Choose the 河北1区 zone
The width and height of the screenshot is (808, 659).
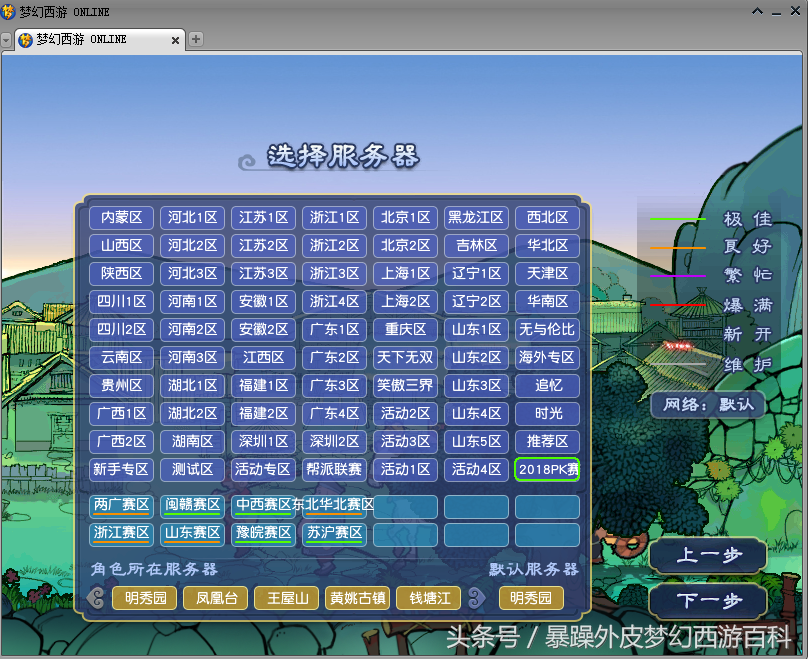click(x=192, y=217)
